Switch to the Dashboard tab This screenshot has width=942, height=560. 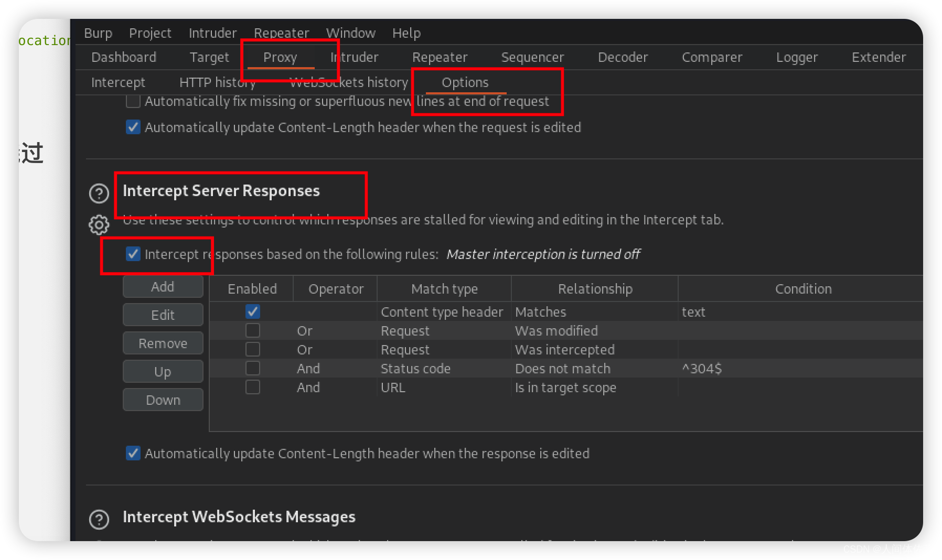coord(124,57)
